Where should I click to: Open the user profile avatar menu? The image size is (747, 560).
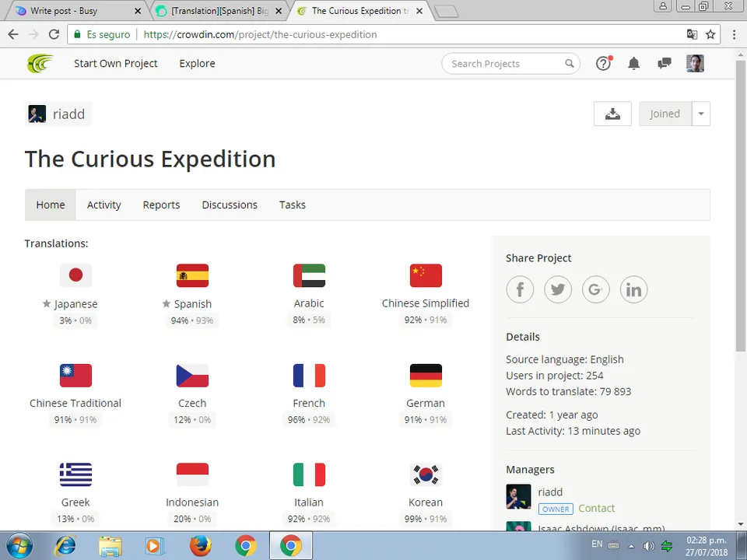[695, 63]
